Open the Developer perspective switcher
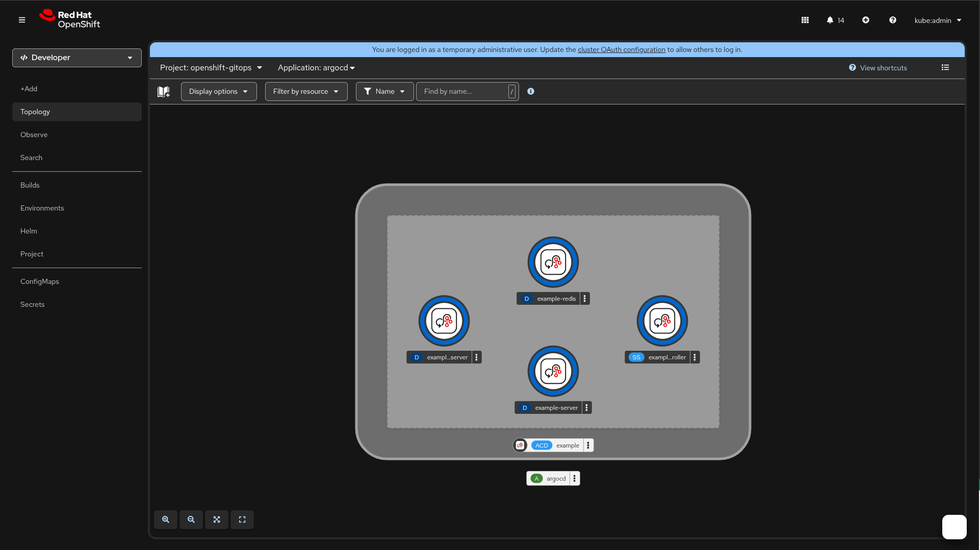The height and width of the screenshot is (550, 980). pos(77,58)
